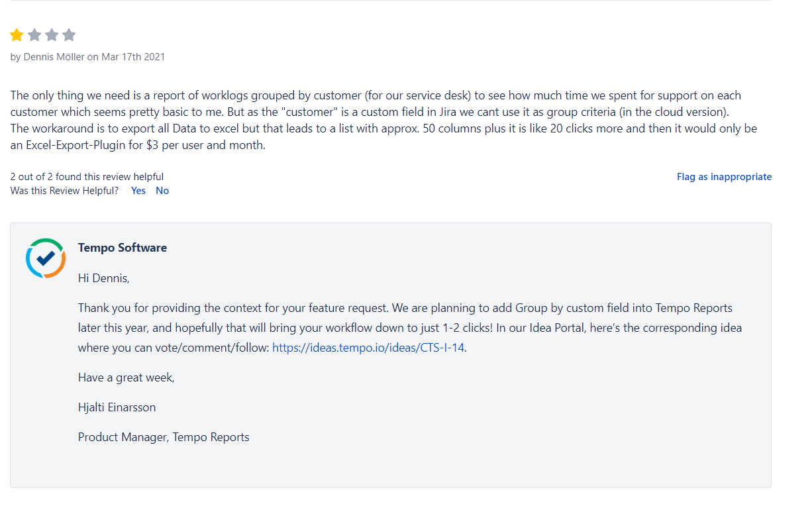The image size is (812, 506).
Task: Flag this review as inappropriate
Action: [724, 177]
